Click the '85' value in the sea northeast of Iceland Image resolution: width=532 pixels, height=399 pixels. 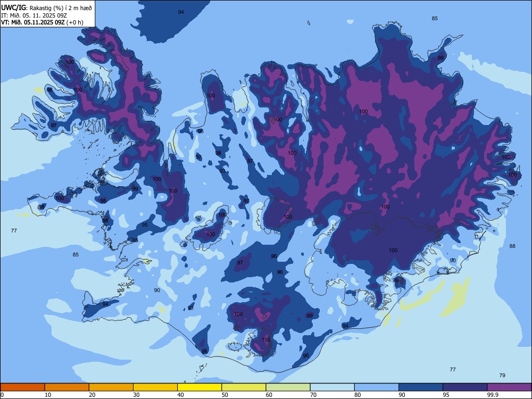pyautogui.click(x=435, y=18)
